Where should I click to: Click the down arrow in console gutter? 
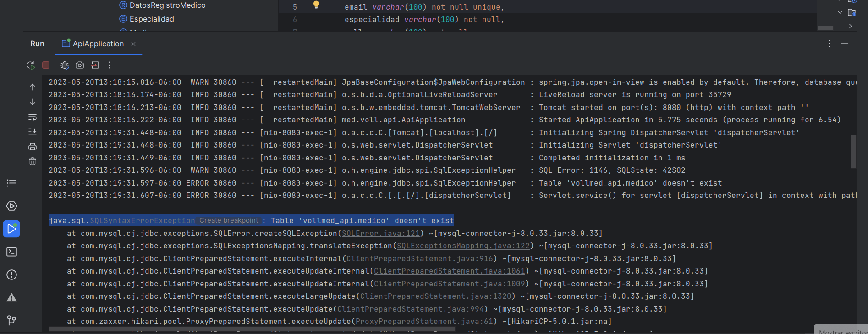tap(33, 102)
